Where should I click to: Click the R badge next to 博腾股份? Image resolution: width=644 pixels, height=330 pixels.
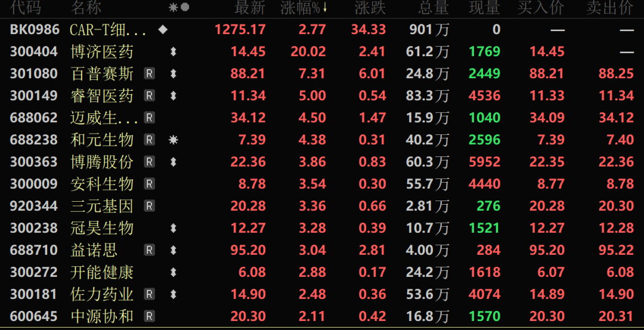(150, 162)
